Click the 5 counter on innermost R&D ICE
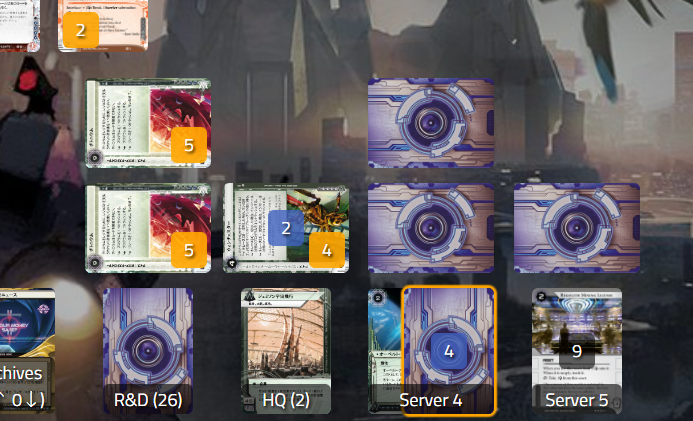This screenshot has height=421, width=693. [189, 250]
